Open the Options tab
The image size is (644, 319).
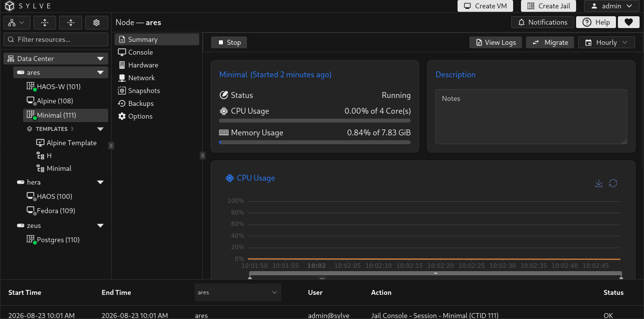pos(157,116)
